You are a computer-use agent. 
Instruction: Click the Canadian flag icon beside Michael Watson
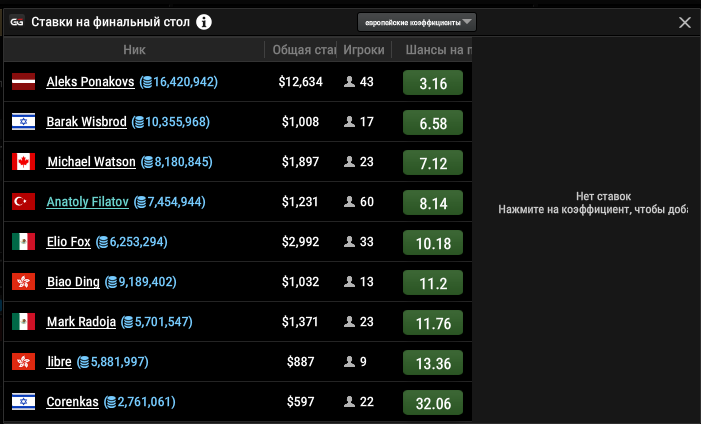tap(23, 162)
